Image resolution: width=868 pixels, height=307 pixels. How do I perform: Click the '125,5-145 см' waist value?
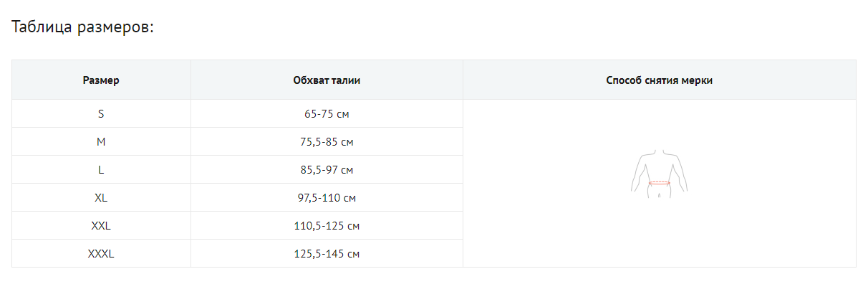(327, 254)
